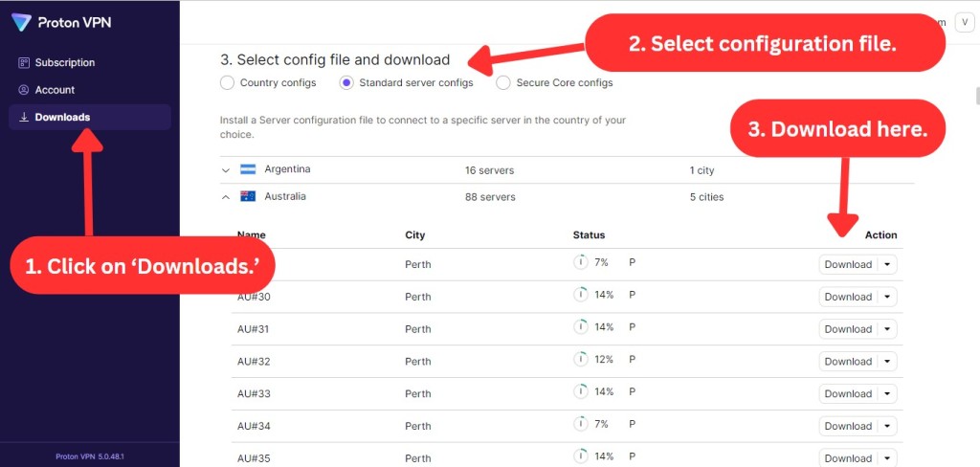Open the user avatar menu labeled V
The height and width of the screenshot is (467, 980).
[x=965, y=22]
